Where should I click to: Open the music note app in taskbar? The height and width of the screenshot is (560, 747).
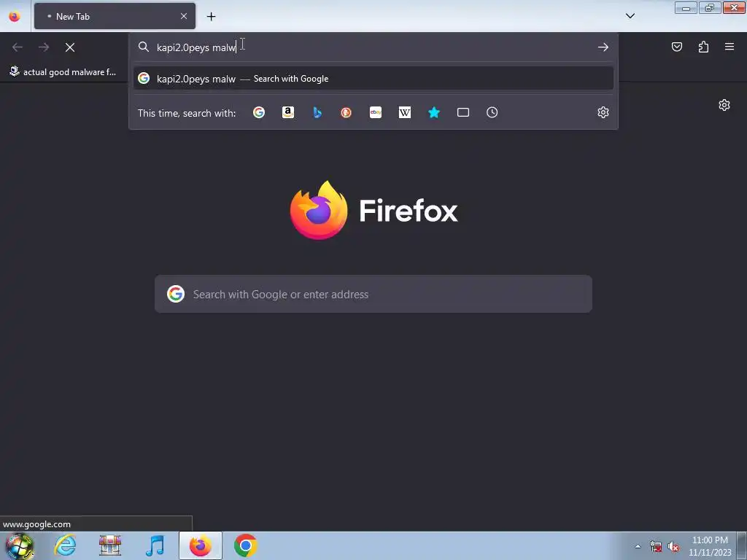[155, 545]
